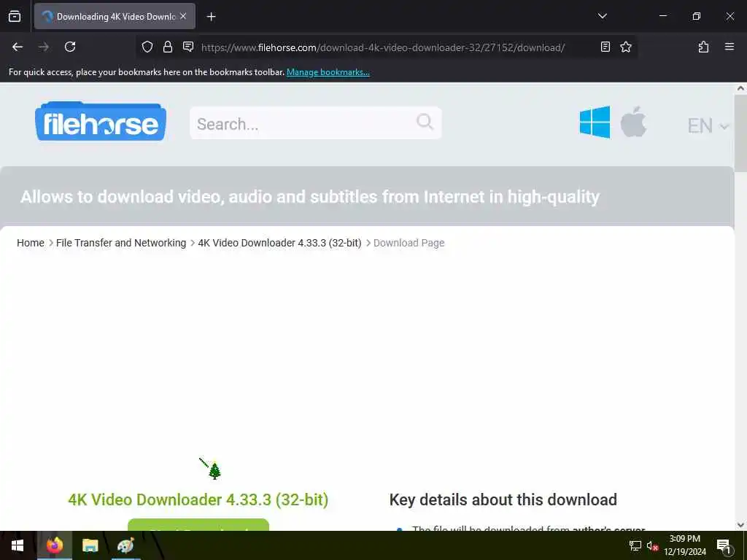This screenshot has height=560, width=747.
Task: Open File Transfer and Networking breadcrumb
Action: pos(121,243)
